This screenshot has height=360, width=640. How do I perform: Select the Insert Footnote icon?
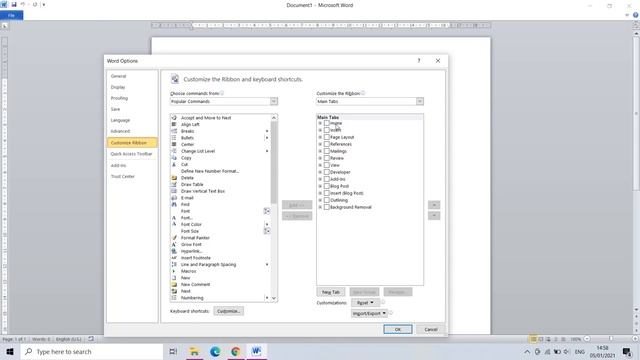point(174,258)
